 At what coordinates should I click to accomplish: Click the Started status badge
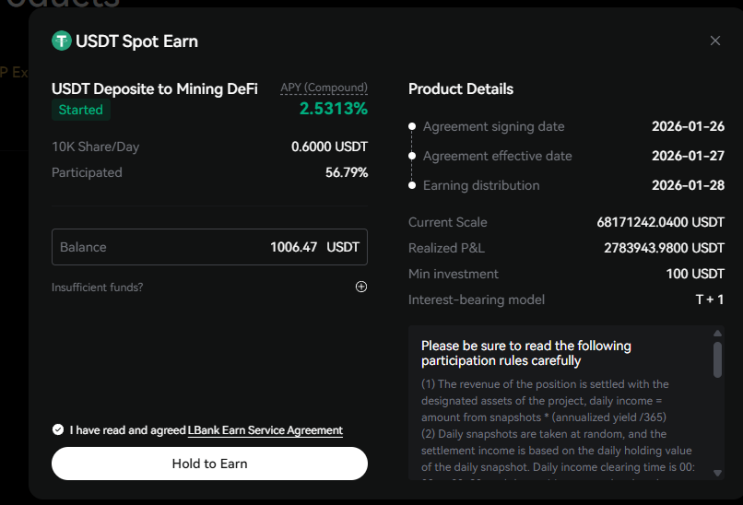(81, 110)
